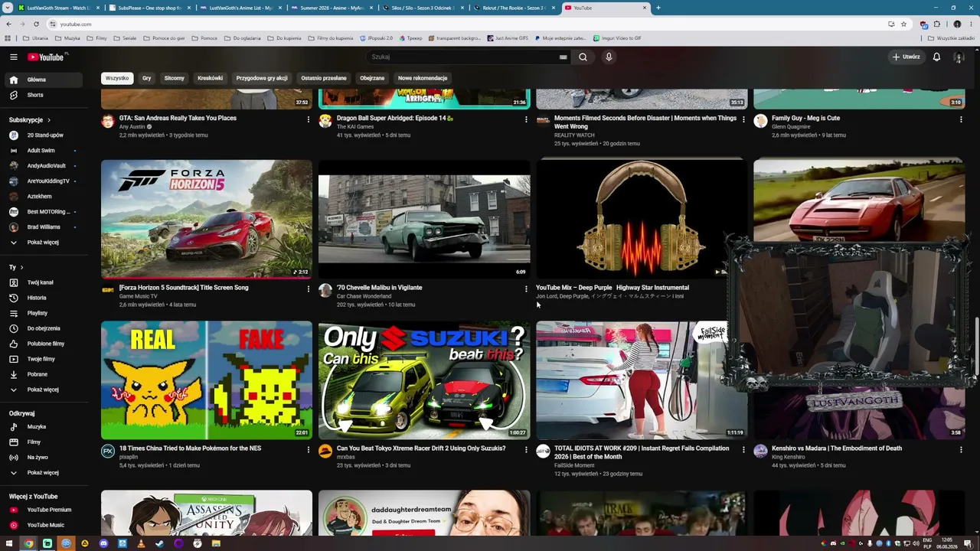Click the YouTube logo
Viewport: 980px width, 551px height.
[46, 57]
